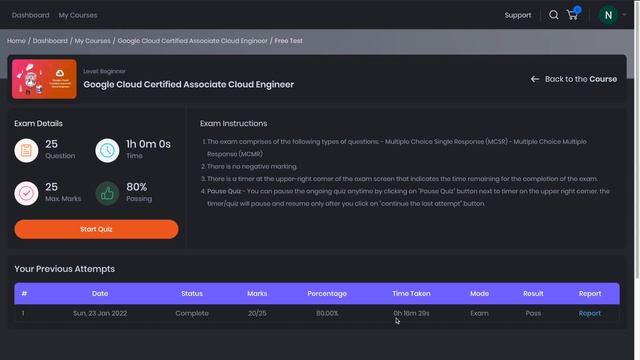Click the Exam Details heading
This screenshot has width=640, height=360.
coord(38,123)
